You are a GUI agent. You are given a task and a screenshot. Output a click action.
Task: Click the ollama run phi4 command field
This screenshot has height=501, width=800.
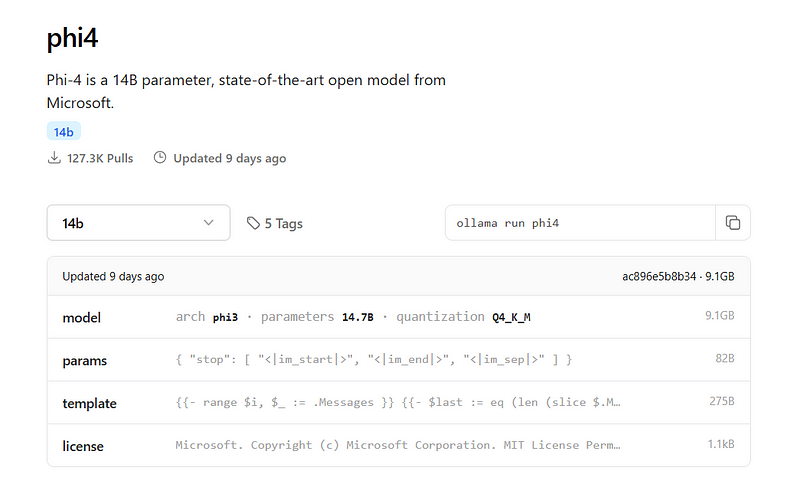[x=581, y=223]
